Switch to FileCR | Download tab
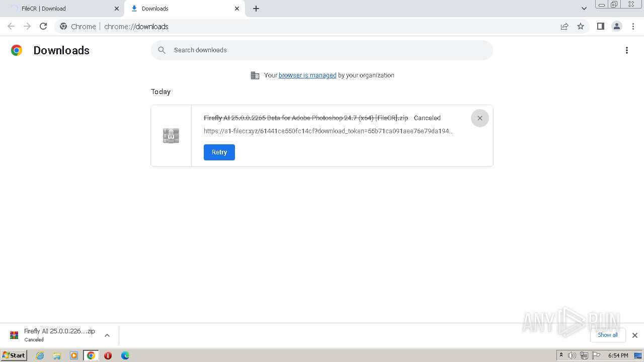The image size is (644, 362). click(62, 9)
